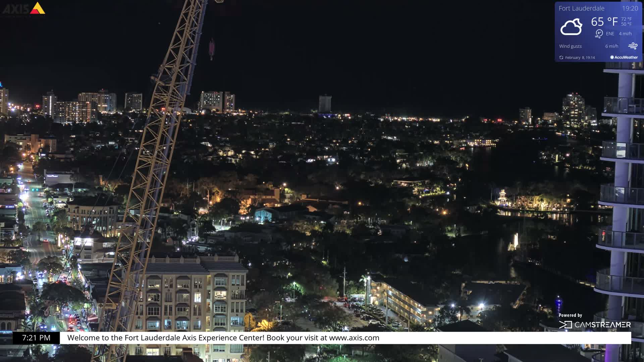The height and width of the screenshot is (362, 644).
Task: Click the CamStreamer logo
Action: coord(595,324)
